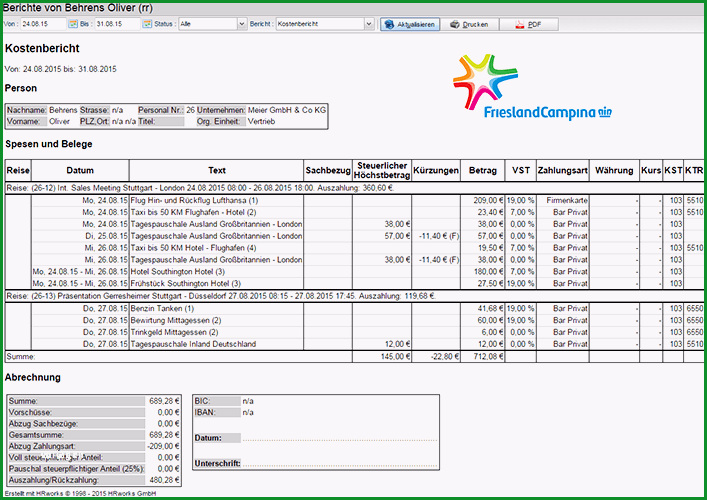
Task: Click the Bis date field with 31.08.15
Action: [x=117, y=24]
